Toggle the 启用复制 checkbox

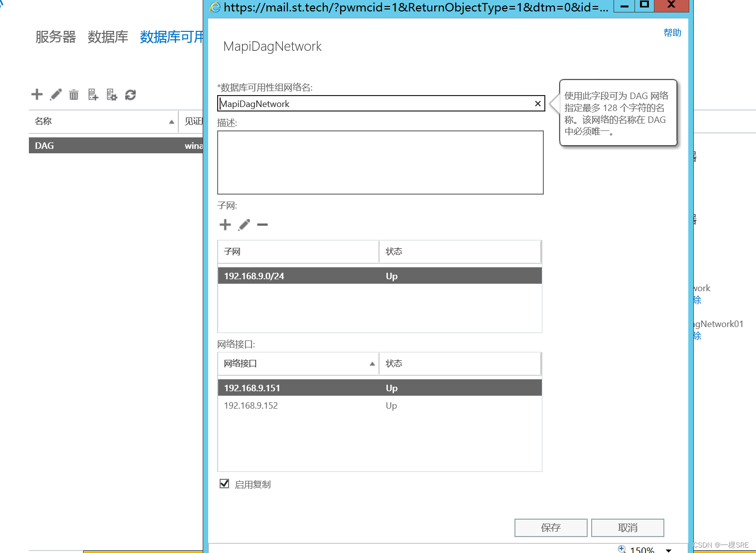pos(225,484)
